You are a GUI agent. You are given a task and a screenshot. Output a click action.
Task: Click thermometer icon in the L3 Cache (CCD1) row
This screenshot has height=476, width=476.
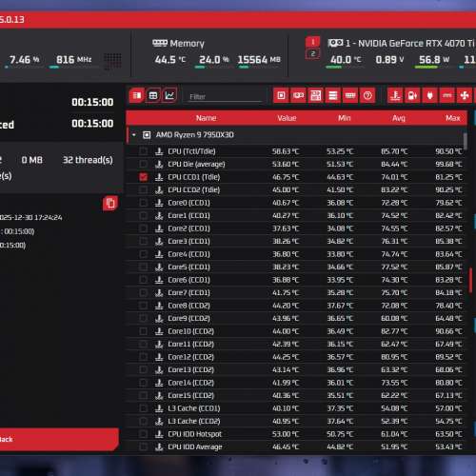click(x=159, y=408)
